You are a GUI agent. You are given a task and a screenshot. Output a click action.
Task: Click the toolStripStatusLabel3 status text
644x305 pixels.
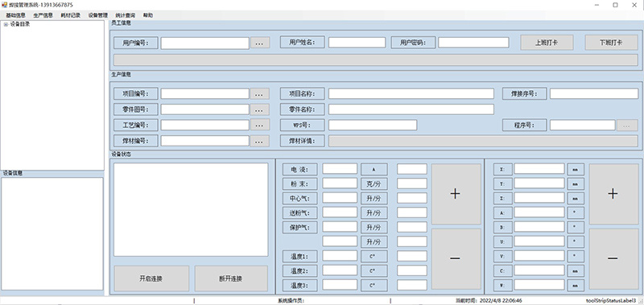point(611,300)
